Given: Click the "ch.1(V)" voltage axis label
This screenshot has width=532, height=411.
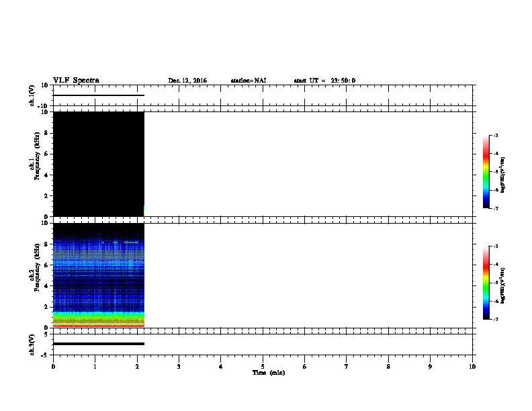Looking at the screenshot, I should point(32,95).
